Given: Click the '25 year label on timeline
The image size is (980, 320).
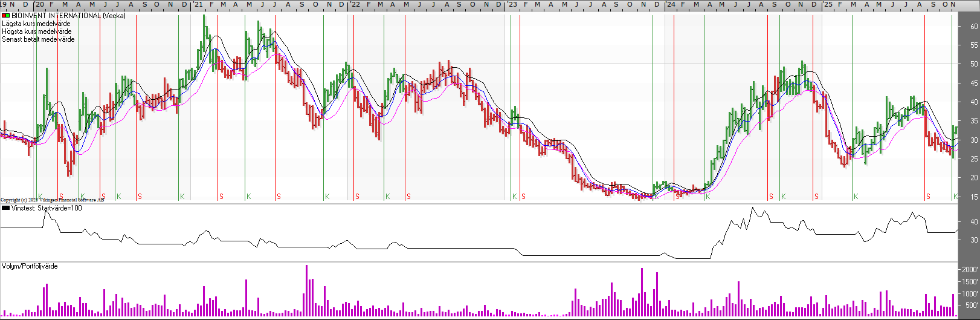Looking at the screenshot, I should (827, 4).
